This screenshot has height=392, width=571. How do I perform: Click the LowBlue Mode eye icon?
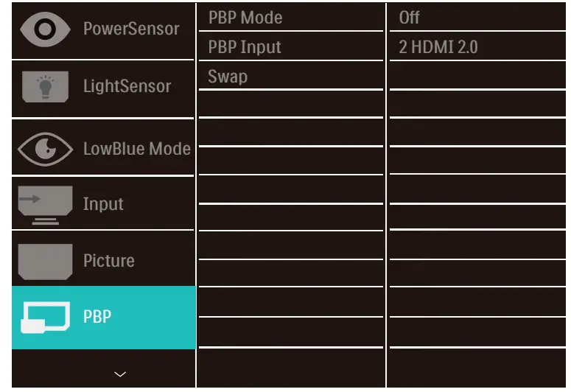pyautogui.click(x=44, y=148)
